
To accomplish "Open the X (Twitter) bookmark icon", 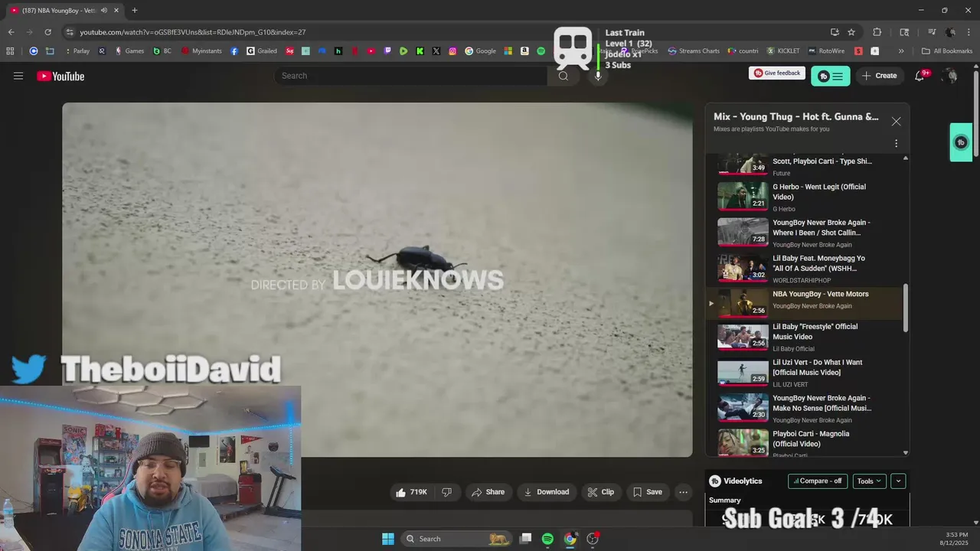I will coord(436,51).
